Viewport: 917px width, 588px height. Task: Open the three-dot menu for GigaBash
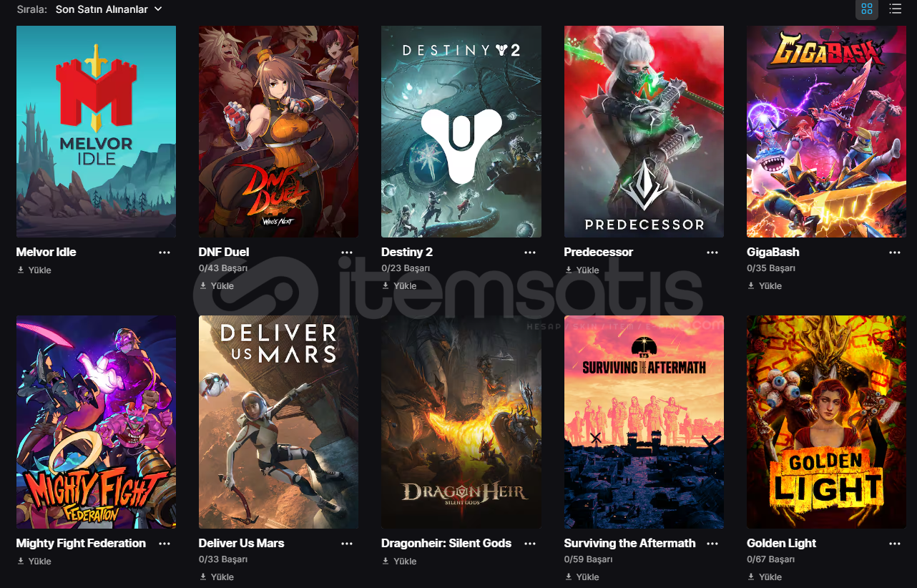coord(895,253)
